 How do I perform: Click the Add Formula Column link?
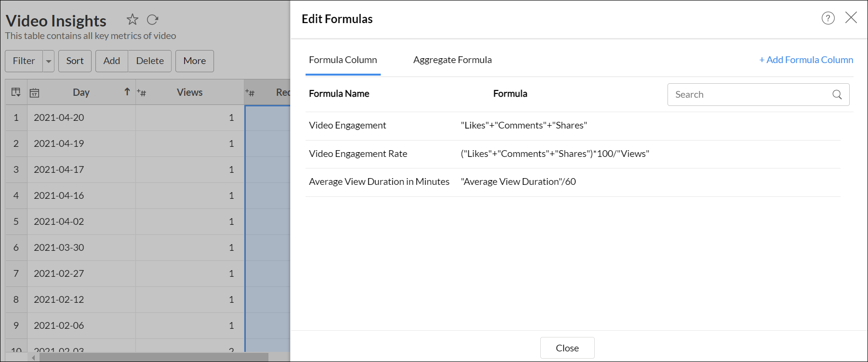[806, 60]
